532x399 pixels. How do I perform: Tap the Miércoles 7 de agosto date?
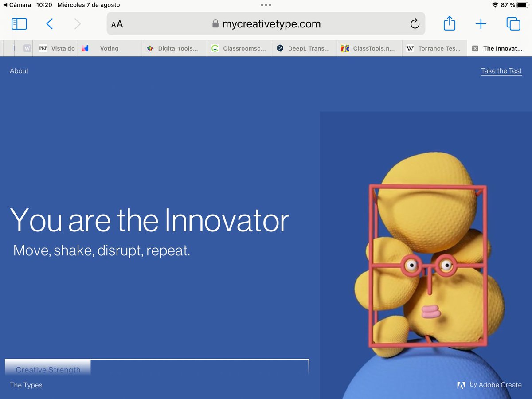89,5
